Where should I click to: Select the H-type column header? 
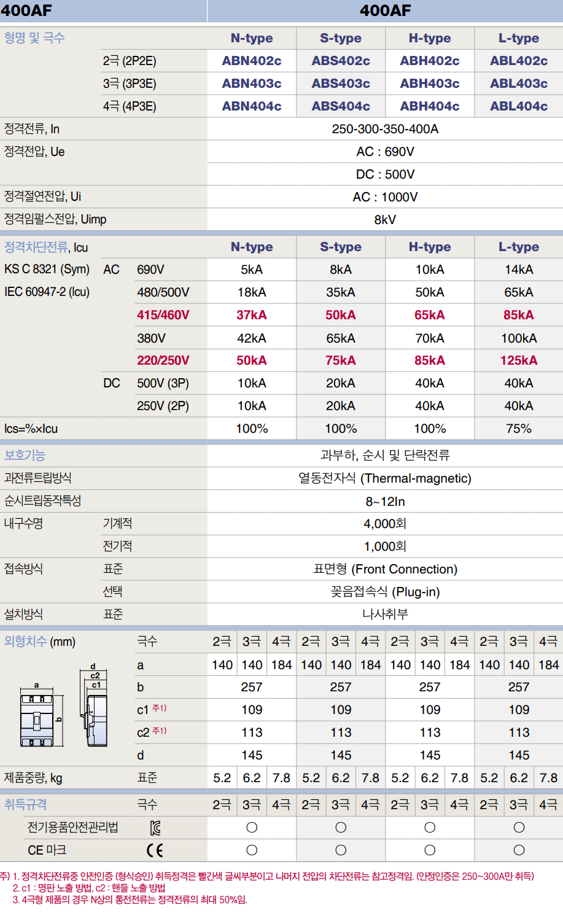point(430,38)
